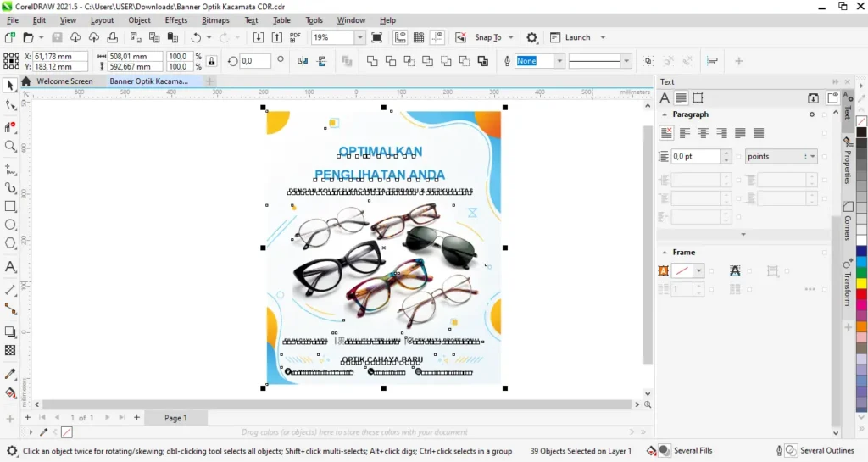Open the Snap To dropdown
This screenshot has width=868, height=462.
[x=510, y=37]
